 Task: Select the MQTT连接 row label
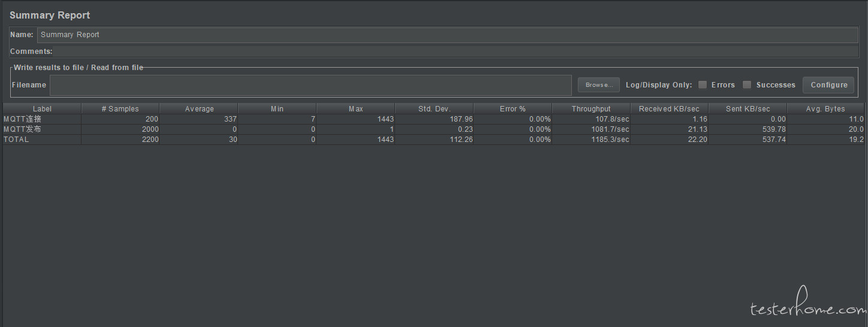22,119
